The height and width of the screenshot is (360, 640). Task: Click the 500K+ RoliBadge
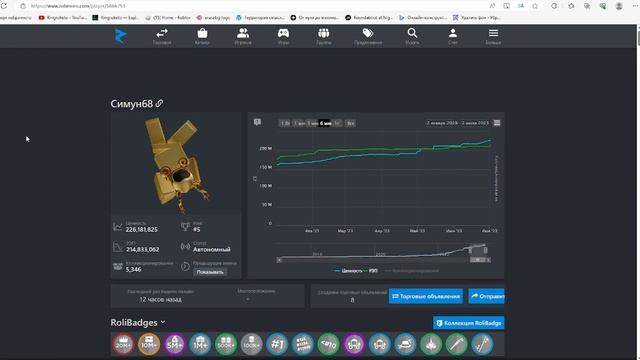click(x=226, y=344)
